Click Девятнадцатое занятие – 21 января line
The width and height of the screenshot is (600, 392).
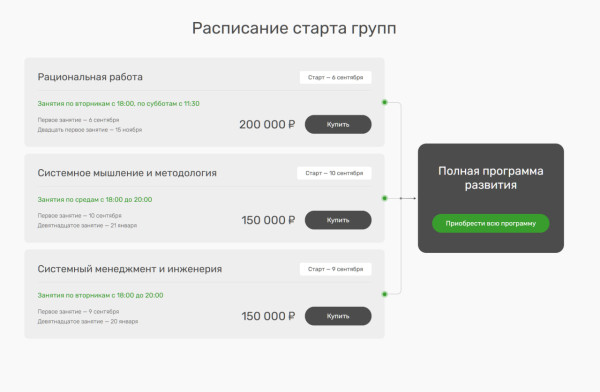point(87,225)
